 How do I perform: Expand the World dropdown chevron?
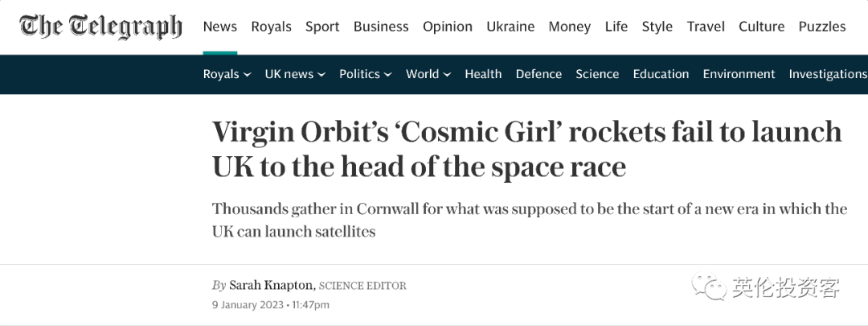pyautogui.click(x=447, y=74)
